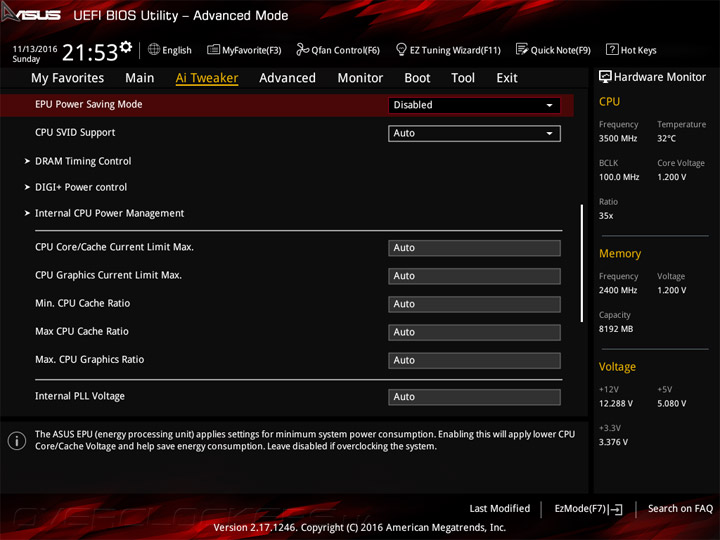Edit Min. CPU Cache Ratio field
Screen dimensions: 720x540
tap(474, 304)
